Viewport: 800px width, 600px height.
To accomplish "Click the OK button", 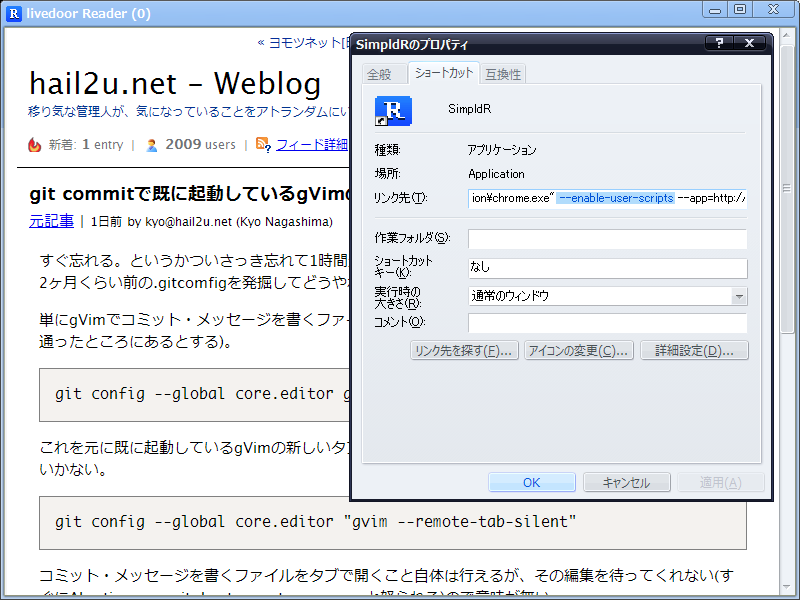I will [x=532, y=481].
